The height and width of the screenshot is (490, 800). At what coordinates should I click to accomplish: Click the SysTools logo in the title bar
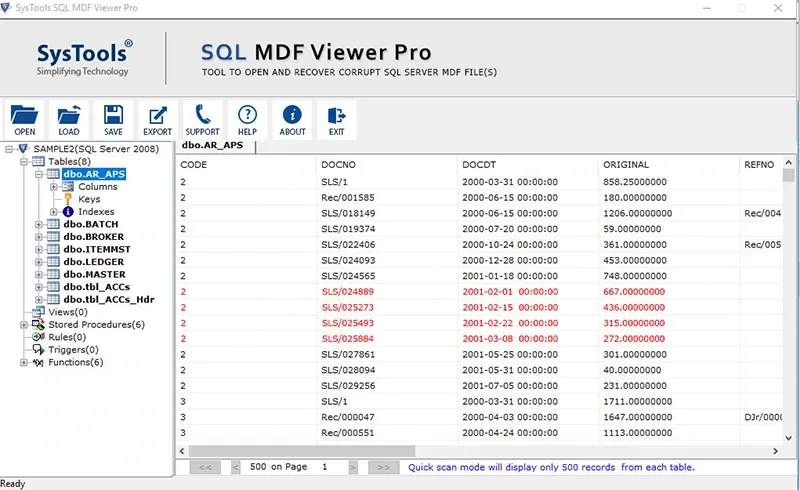pos(6,8)
